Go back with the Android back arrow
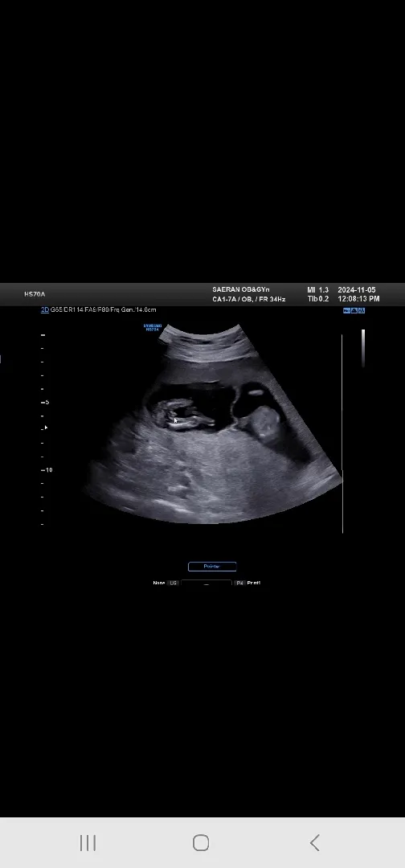The width and height of the screenshot is (405, 868). [314, 843]
